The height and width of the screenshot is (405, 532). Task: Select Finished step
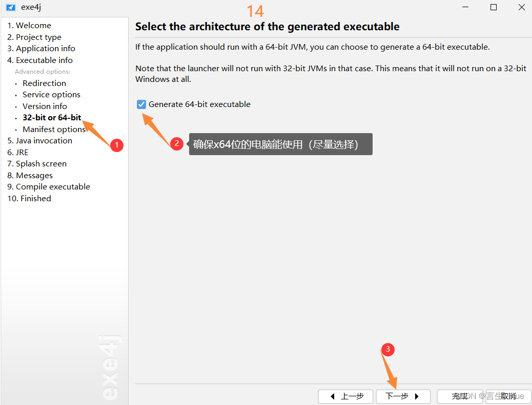coord(29,198)
